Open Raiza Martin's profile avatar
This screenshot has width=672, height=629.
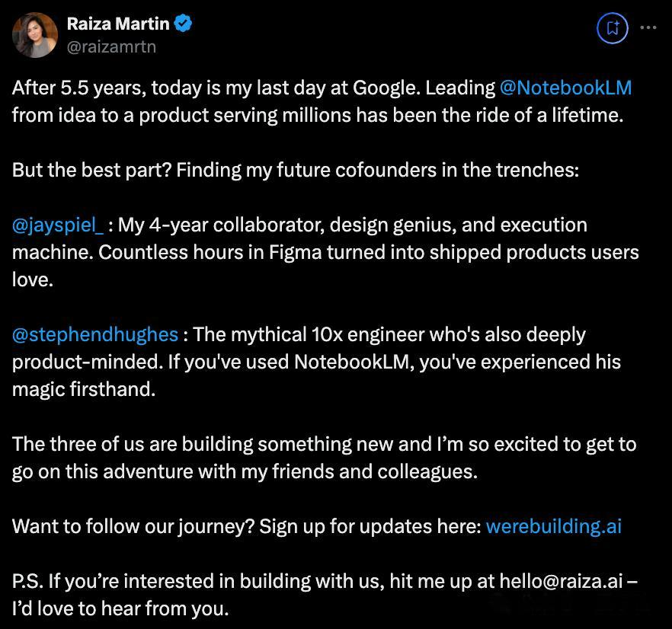click(x=35, y=35)
